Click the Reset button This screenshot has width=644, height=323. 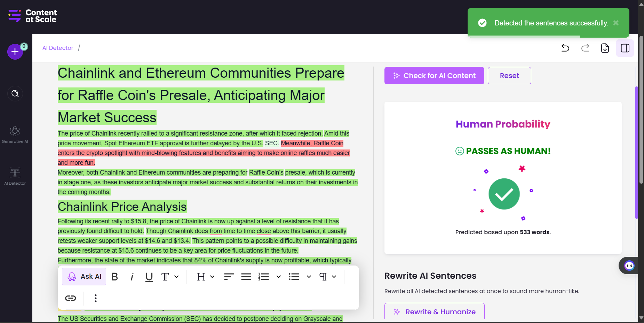tap(509, 76)
